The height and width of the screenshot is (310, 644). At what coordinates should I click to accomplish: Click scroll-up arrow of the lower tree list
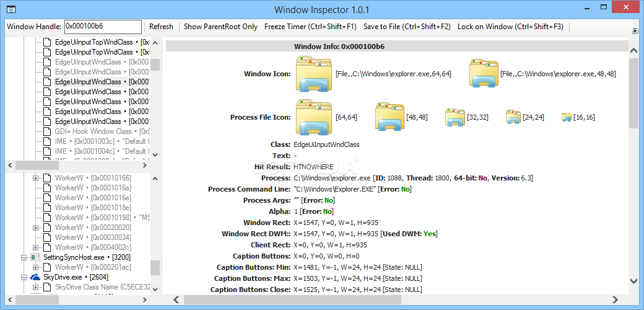pos(155,179)
